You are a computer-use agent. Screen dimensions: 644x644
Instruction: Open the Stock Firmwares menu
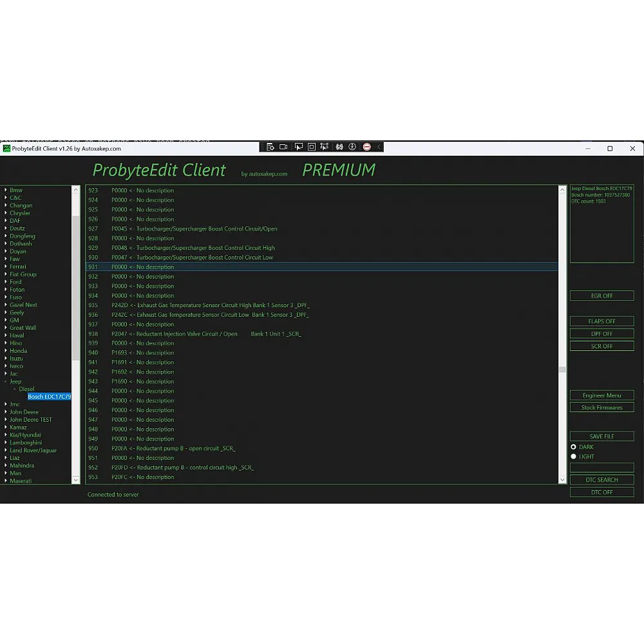(x=601, y=408)
